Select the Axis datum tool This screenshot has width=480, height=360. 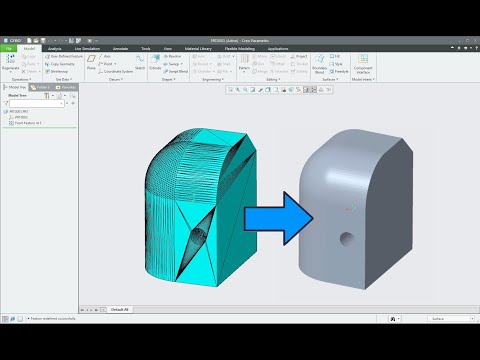104,56
